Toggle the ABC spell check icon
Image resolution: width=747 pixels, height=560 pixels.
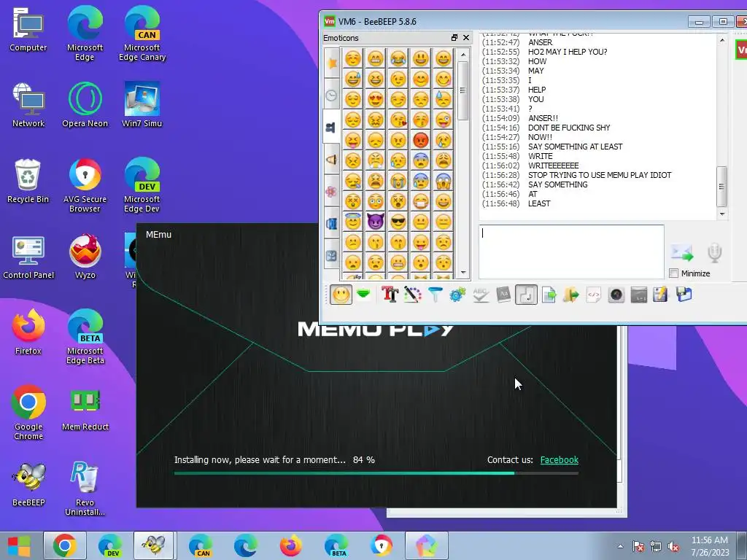pos(481,295)
